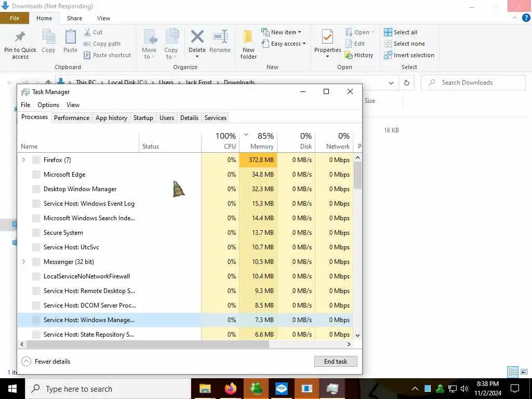Viewport: 532px width, 399px height.
Task: Click the volume speaker tray icon
Action: pos(464,389)
